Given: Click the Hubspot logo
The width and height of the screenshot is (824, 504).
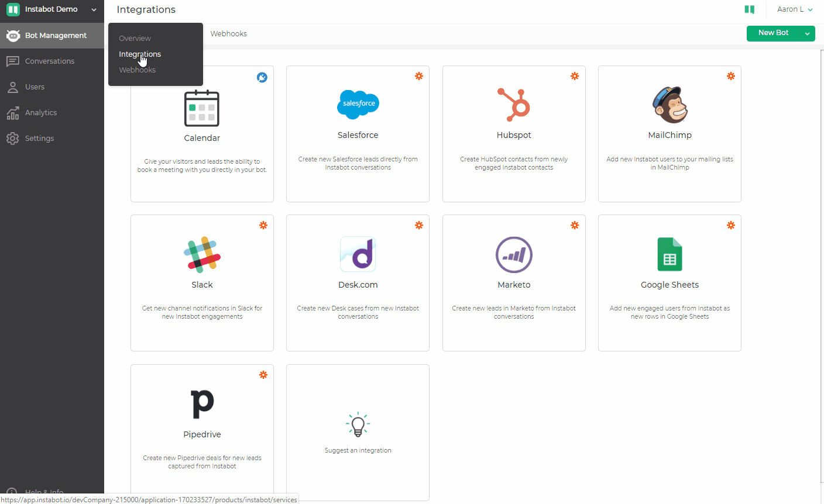Looking at the screenshot, I should click(x=514, y=104).
